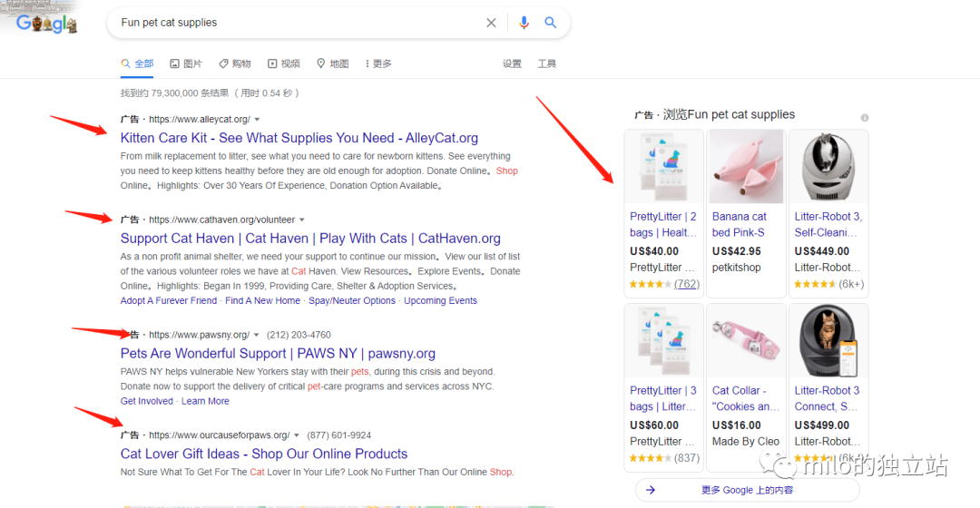The height and width of the screenshot is (508, 980).
Task: Switch to the 视频 videos tab
Action: 284,63
